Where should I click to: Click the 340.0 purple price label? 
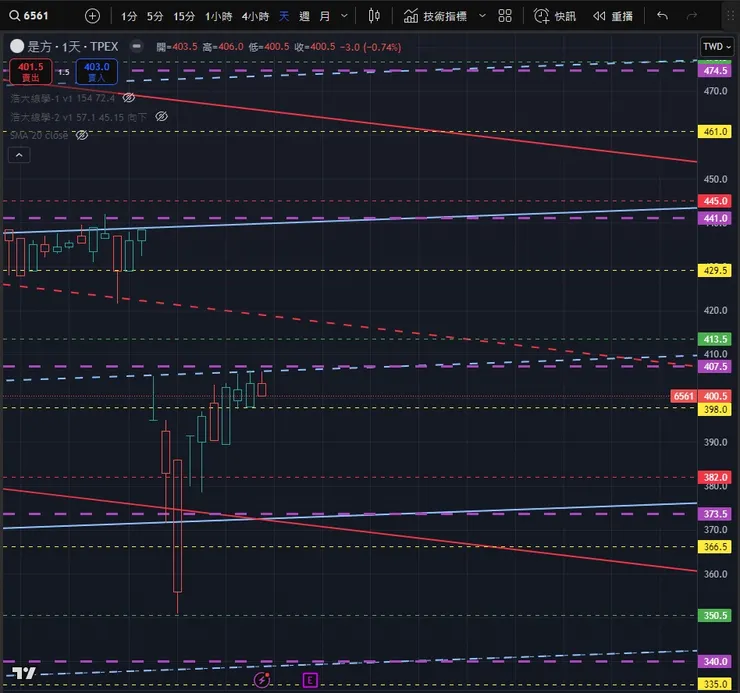click(x=715, y=661)
